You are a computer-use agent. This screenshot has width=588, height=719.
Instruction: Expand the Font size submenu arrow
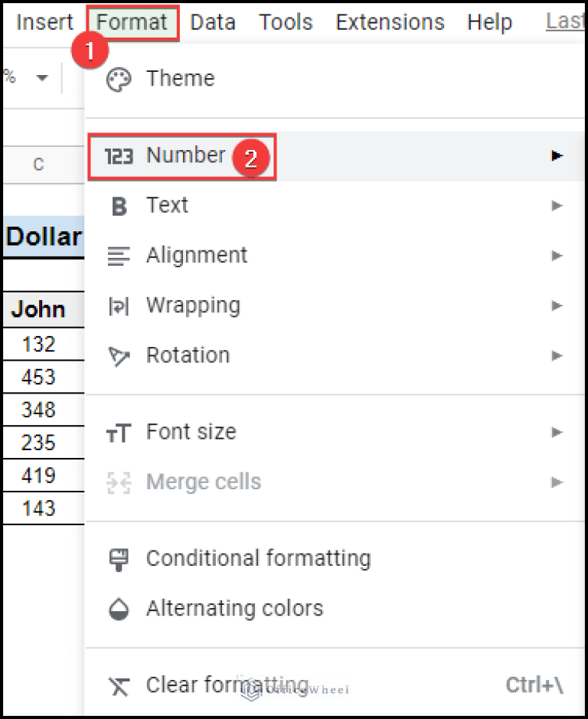(557, 431)
